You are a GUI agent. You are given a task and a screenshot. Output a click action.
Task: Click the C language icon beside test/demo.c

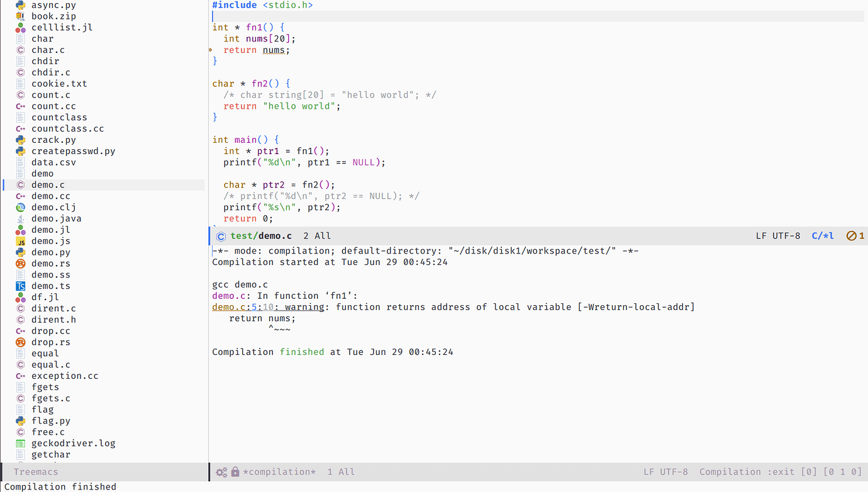[221, 235]
